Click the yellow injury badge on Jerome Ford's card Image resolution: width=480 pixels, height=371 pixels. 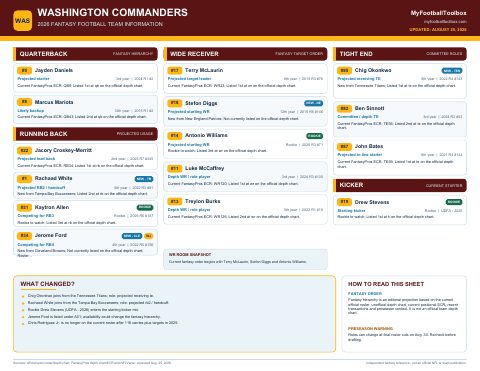[x=149, y=236]
